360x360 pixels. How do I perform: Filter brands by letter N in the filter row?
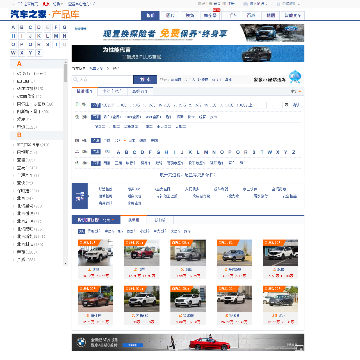click(214, 152)
